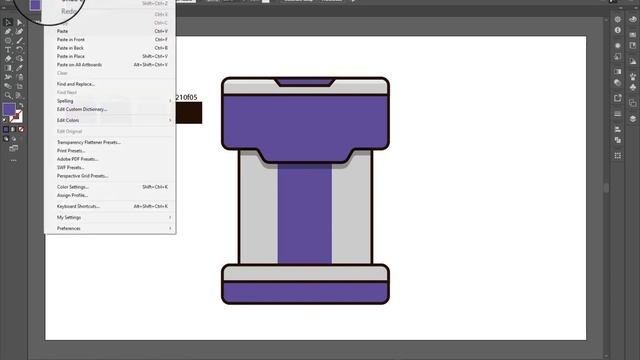Expand the Spelling submenu
Viewport: 640px width, 360px height.
click(111, 101)
